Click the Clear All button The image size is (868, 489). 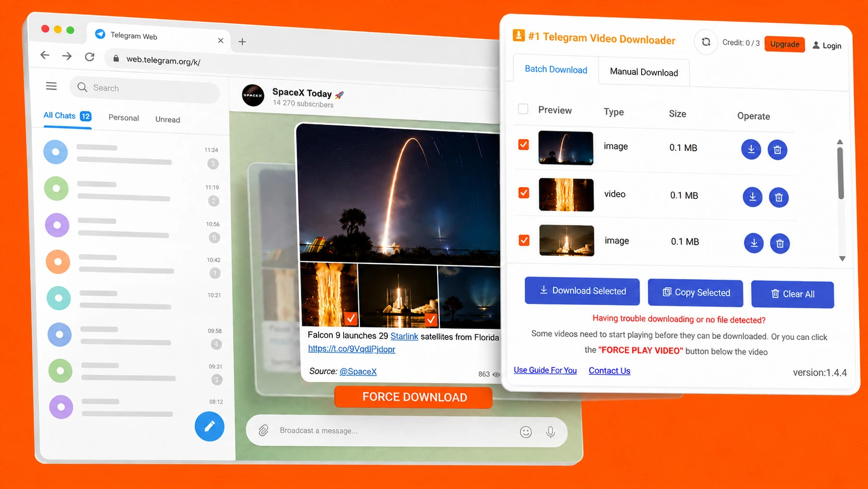pyautogui.click(x=793, y=294)
